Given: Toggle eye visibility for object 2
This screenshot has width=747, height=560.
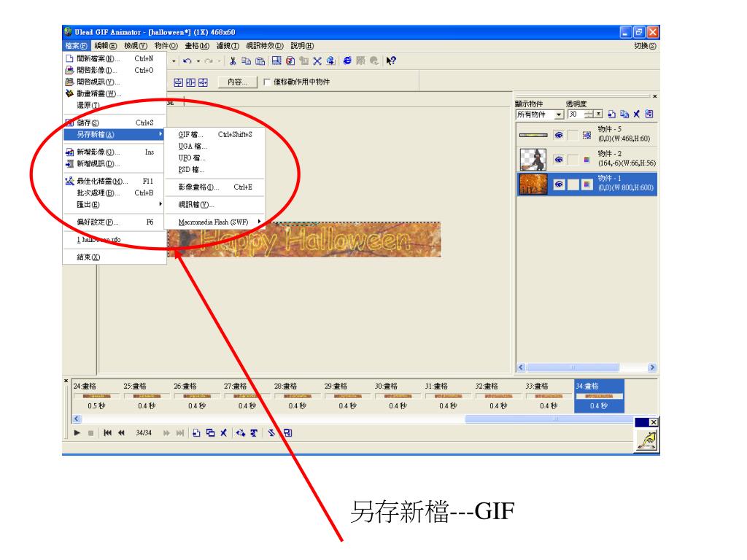Looking at the screenshot, I should pyautogui.click(x=559, y=160).
